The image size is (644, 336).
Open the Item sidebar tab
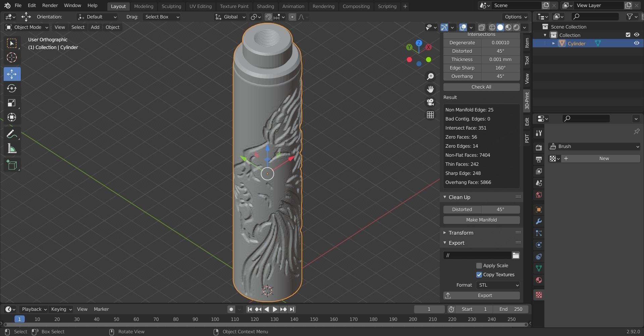click(527, 43)
